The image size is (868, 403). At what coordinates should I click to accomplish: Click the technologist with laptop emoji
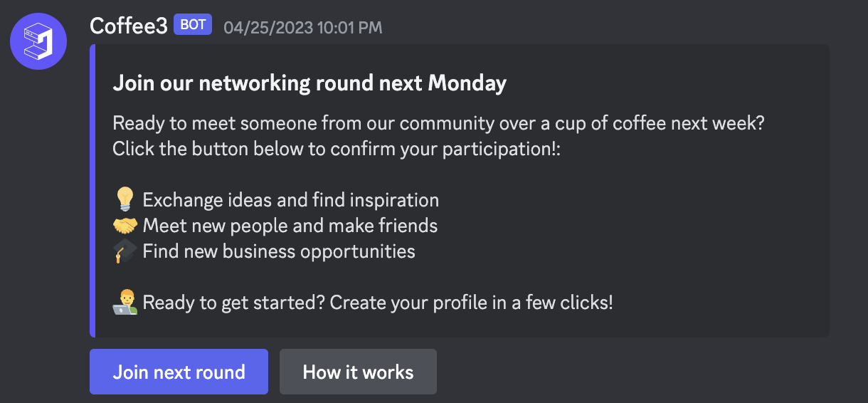[x=125, y=303]
